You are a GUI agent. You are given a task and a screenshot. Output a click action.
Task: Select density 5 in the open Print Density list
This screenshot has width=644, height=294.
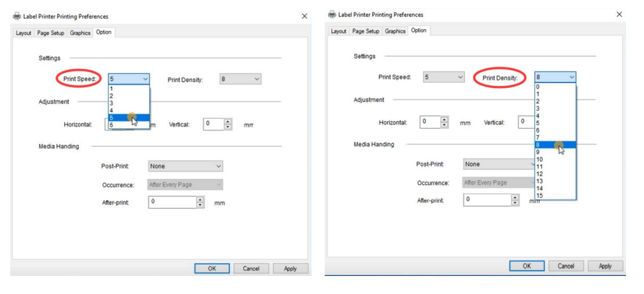(x=555, y=123)
